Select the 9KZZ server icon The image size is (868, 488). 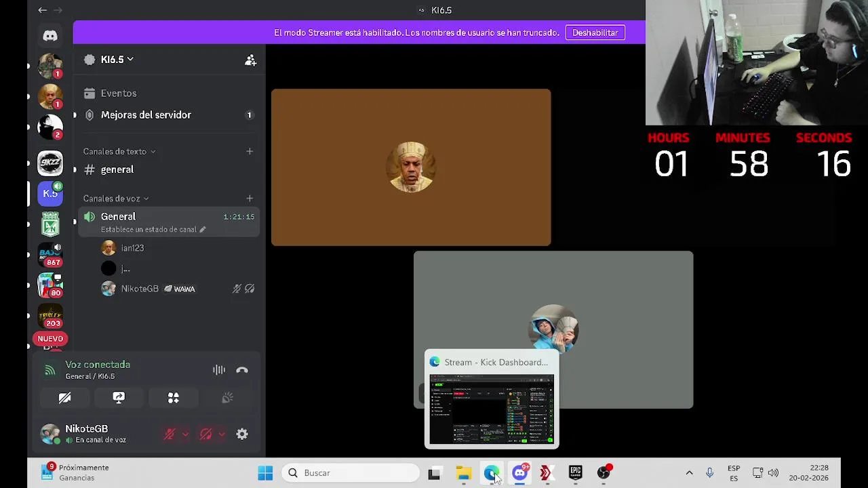tap(50, 163)
